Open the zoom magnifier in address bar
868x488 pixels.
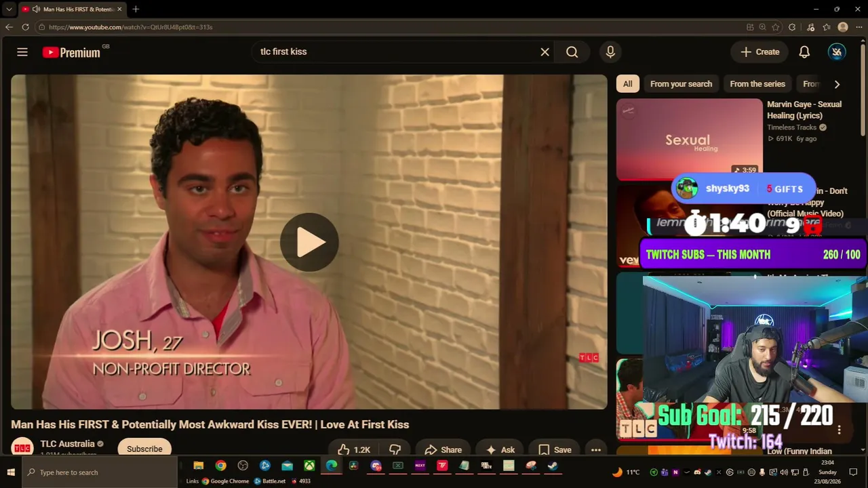(763, 27)
